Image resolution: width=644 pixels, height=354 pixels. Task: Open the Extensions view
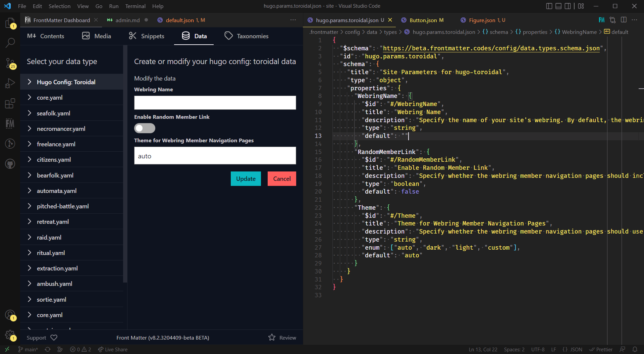click(x=10, y=103)
